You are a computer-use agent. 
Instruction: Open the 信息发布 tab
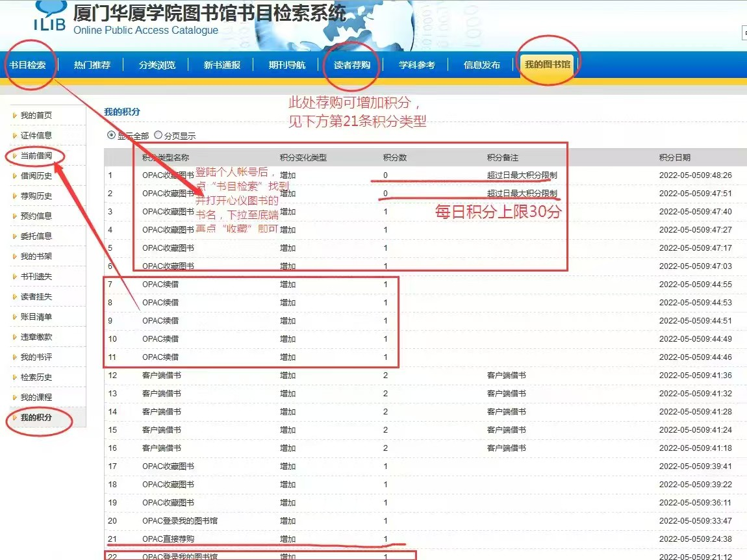click(x=481, y=65)
